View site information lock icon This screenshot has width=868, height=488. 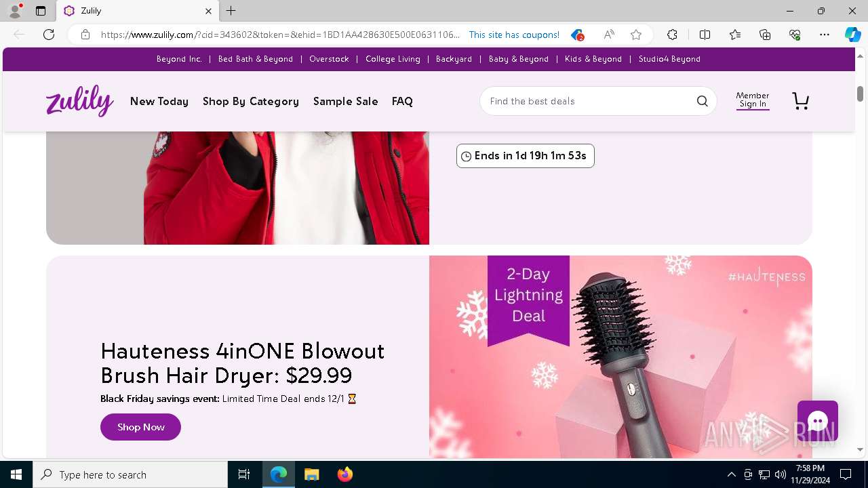[85, 35]
